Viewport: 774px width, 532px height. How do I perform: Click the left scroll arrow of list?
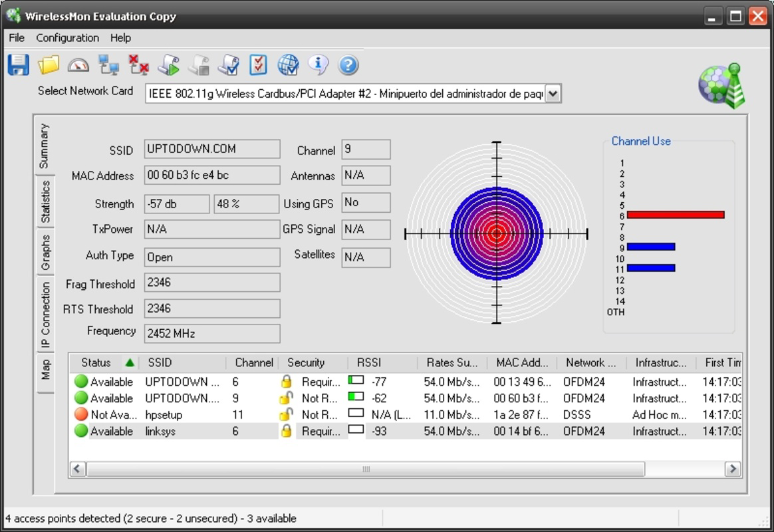(x=78, y=469)
